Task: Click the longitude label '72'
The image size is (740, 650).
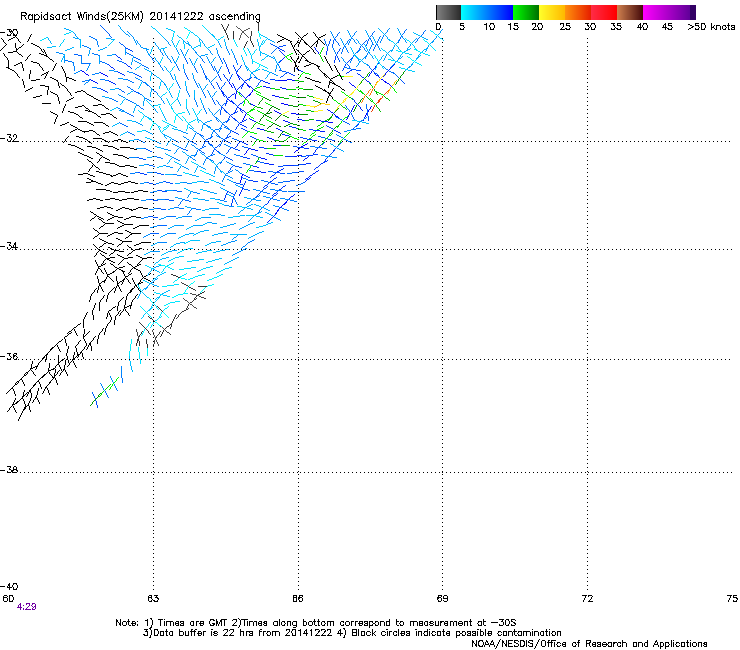Action: tap(587, 599)
